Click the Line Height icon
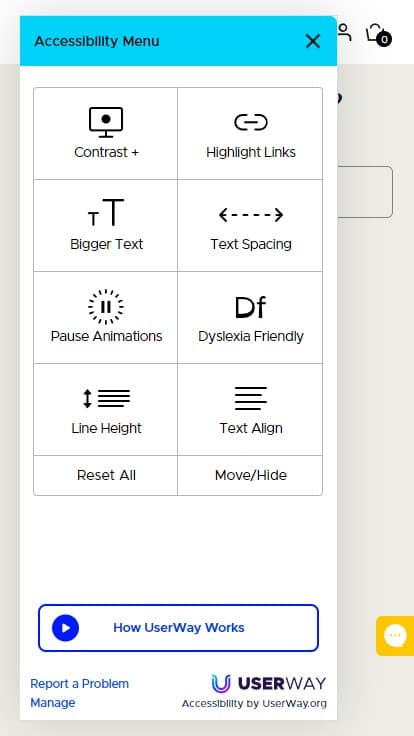414x736 pixels. pyautogui.click(x=106, y=398)
